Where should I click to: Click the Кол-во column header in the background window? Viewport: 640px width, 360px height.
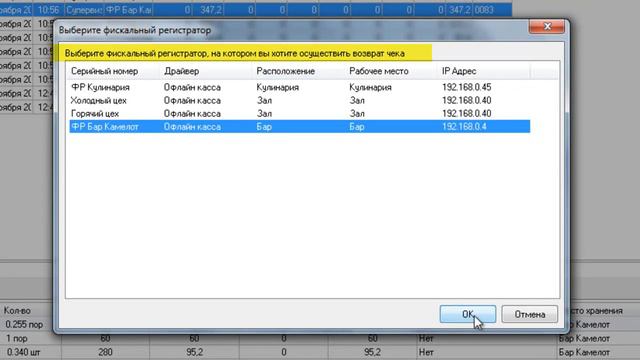[17, 311]
